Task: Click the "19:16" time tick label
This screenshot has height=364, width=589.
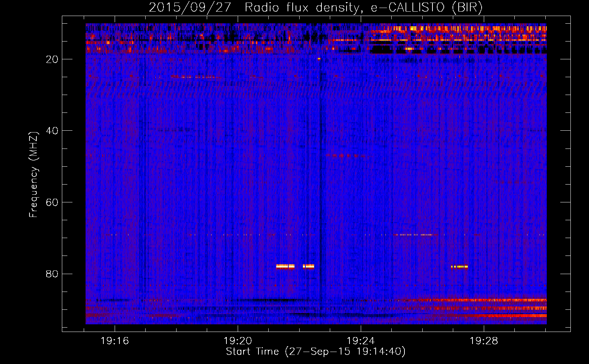Action: [115, 341]
